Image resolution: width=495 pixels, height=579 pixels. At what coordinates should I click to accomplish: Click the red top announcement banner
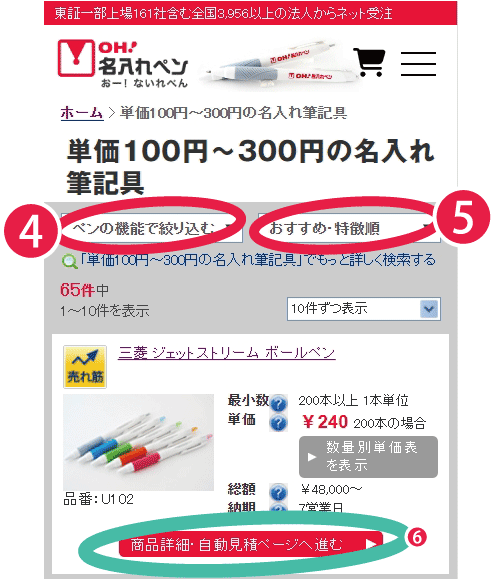point(251,13)
